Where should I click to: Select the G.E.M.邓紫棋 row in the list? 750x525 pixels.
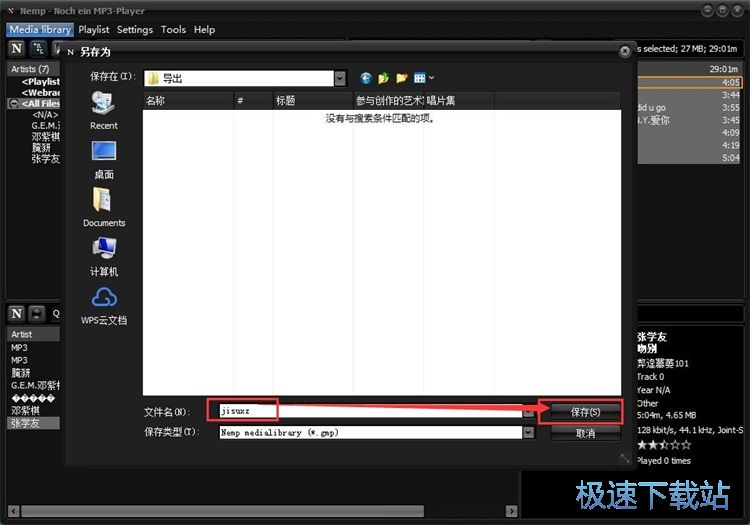pyautogui.click(x=33, y=385)
